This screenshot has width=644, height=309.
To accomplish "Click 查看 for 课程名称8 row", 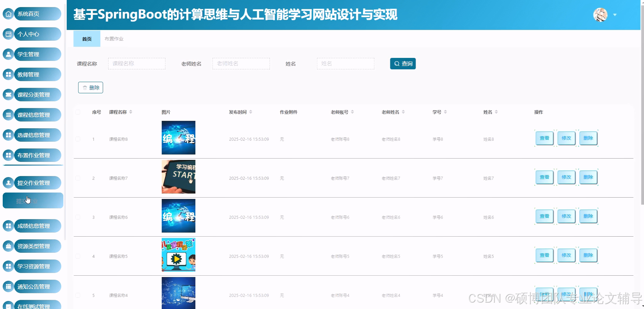I will [544, 138].
